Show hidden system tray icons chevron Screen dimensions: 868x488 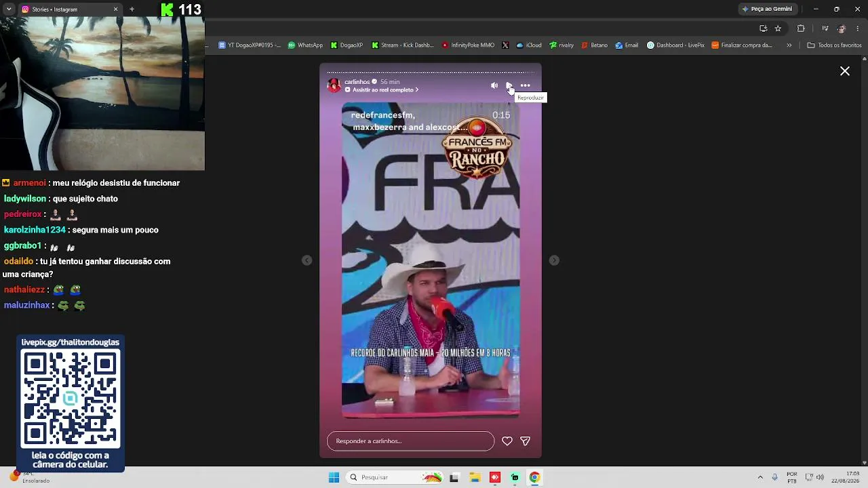point(760,477)
